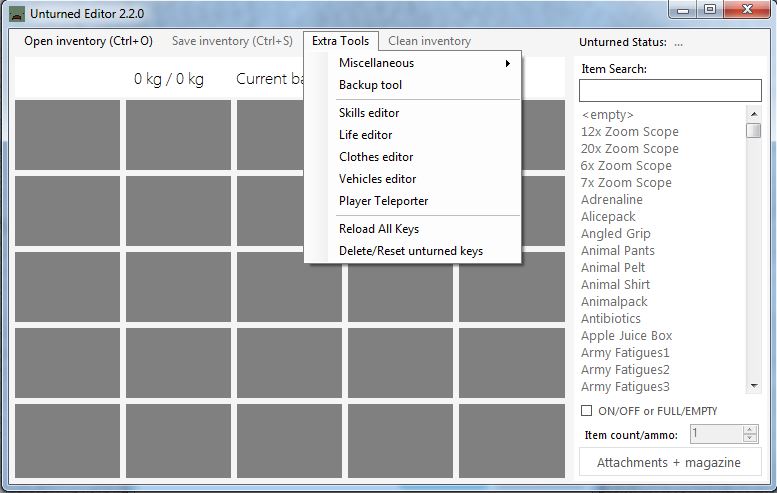777x493 pixels.
Task: Select Alicepack in item list
Action: 609,217
